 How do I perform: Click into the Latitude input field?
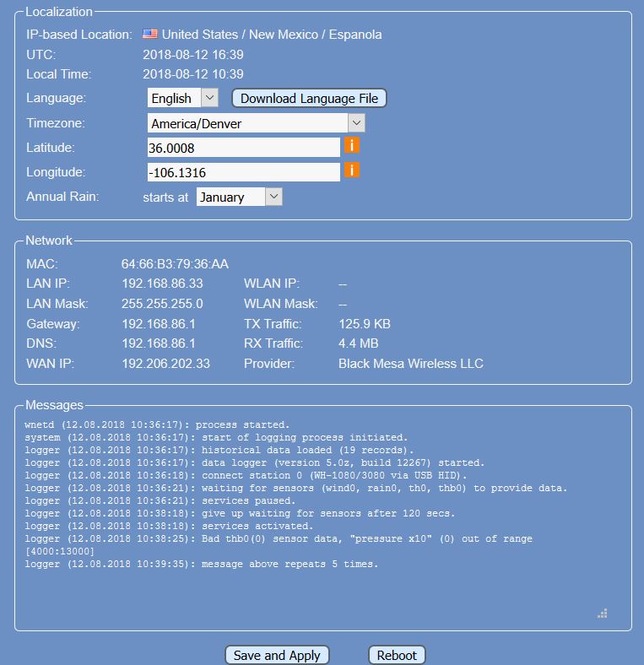pos(243,148)
